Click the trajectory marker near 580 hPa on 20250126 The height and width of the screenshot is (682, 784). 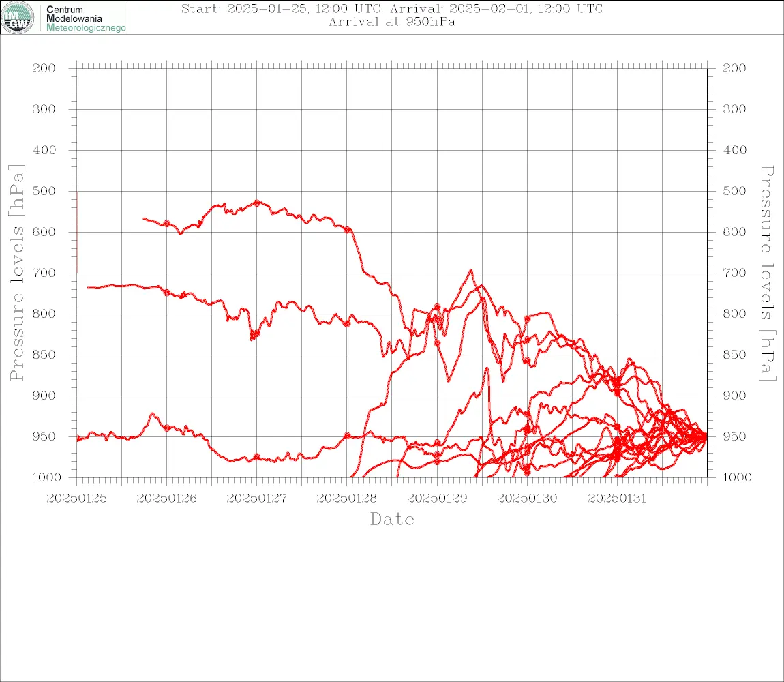point(167,224)
